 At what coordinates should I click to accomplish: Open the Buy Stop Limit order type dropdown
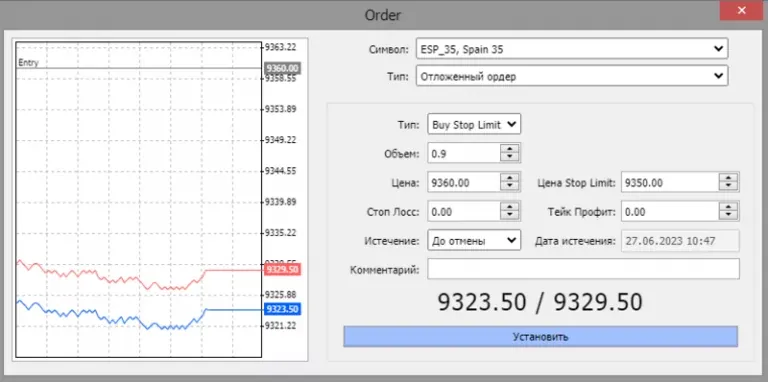click(474, 124)
